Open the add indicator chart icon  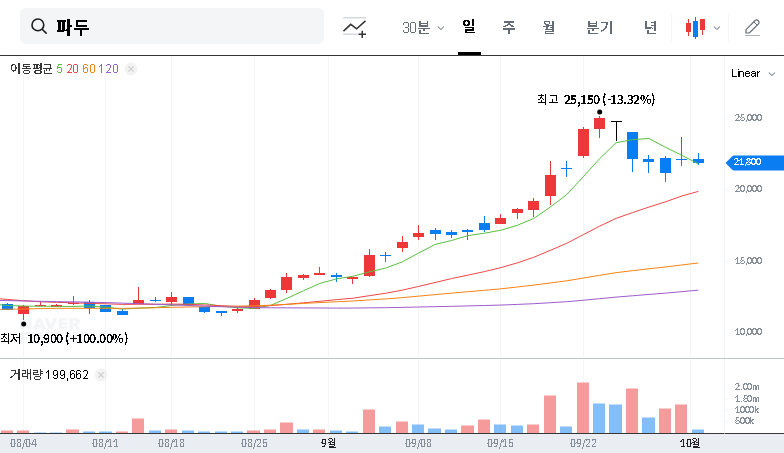pos(354,27)
